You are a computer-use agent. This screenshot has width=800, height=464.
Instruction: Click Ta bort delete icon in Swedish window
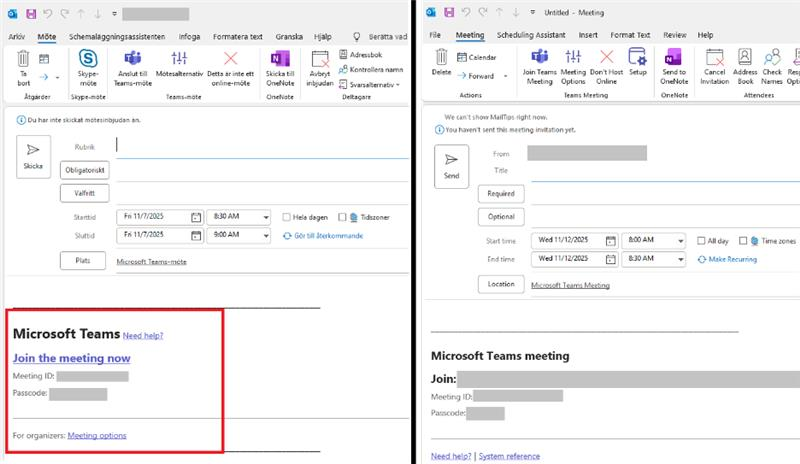tap(23, 59)
